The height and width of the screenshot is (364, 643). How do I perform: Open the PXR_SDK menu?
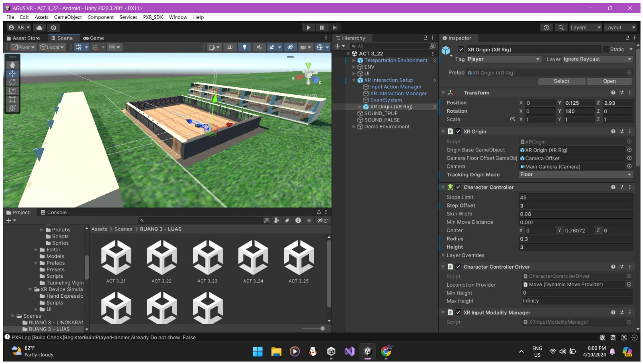pyautogui.click(x=153, y=17)
